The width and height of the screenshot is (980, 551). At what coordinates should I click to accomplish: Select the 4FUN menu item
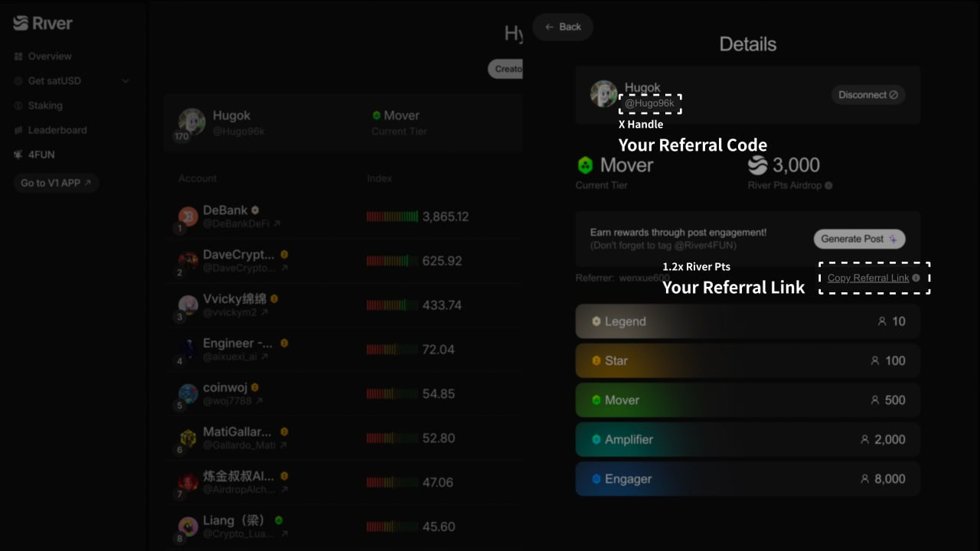pos(34,155)
